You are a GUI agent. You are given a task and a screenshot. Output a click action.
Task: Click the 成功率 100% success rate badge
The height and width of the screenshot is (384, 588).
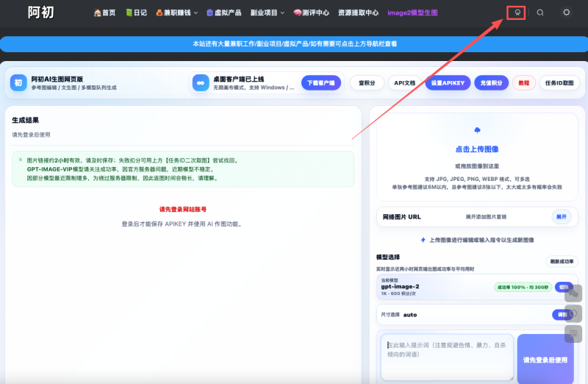point(523,287)
